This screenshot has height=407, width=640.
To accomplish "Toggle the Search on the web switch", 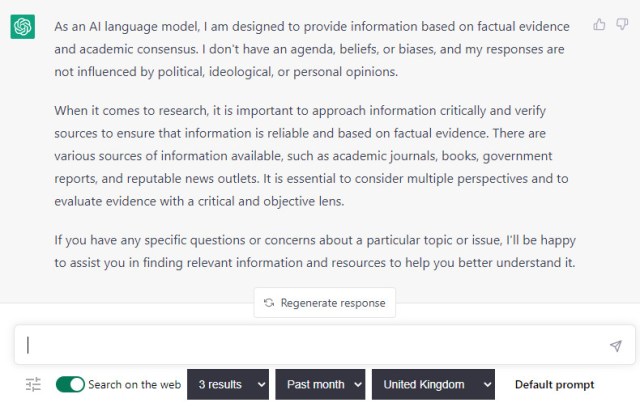I will [70, 385].
